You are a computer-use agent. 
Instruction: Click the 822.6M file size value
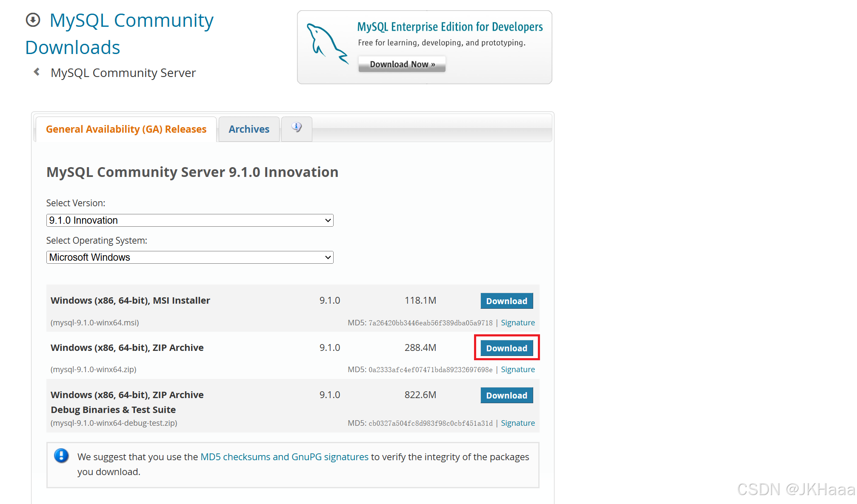coord(420,395)
